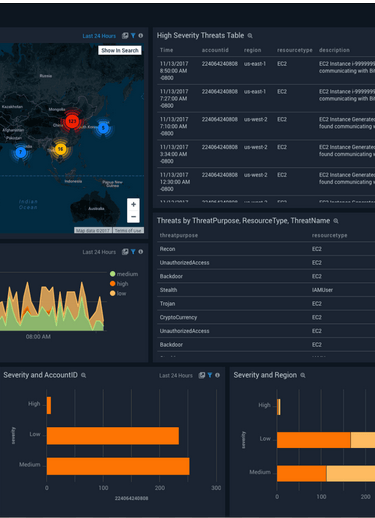Select the first UnauthorizedAccess row
The width and height of the screenshot is (375, 518).
click(x=266, y=263)
